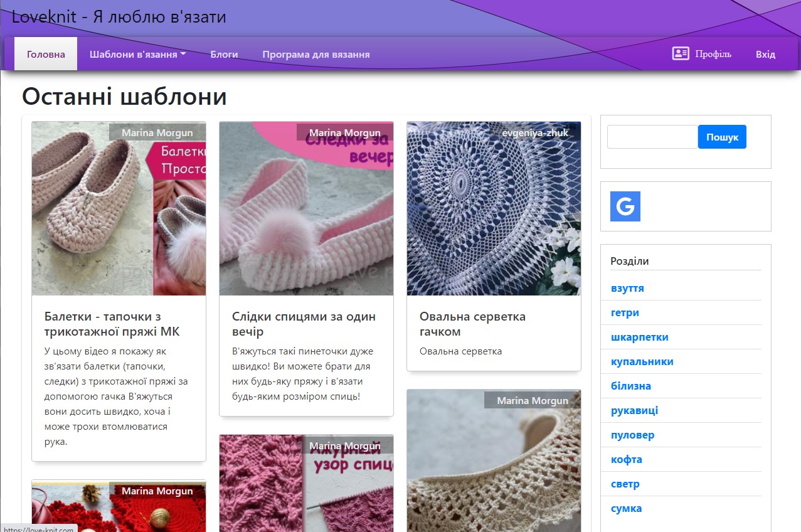Click the Пошук search button
Image resolution: width=801 pixels, height=532 pixels.
[x=722, y=137]
